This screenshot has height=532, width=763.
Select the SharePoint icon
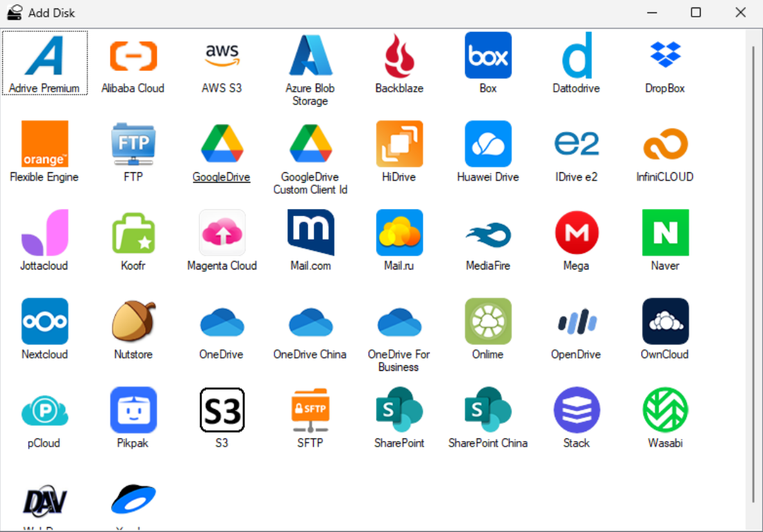pyautogui.click(x=399, y=410)
